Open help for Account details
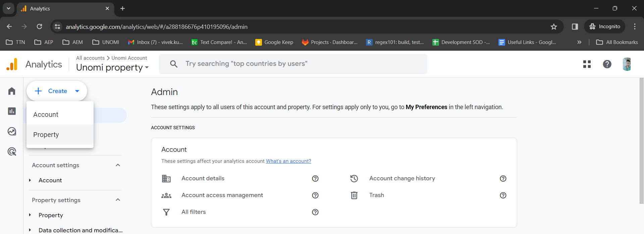The image size is (644, 234). pos(315,179)
